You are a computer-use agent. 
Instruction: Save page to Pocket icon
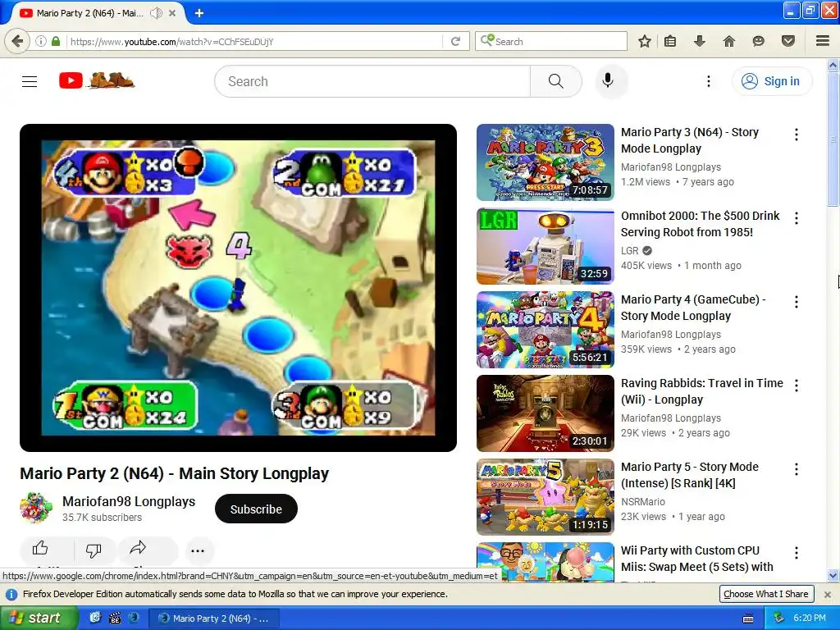coord(788,41)
